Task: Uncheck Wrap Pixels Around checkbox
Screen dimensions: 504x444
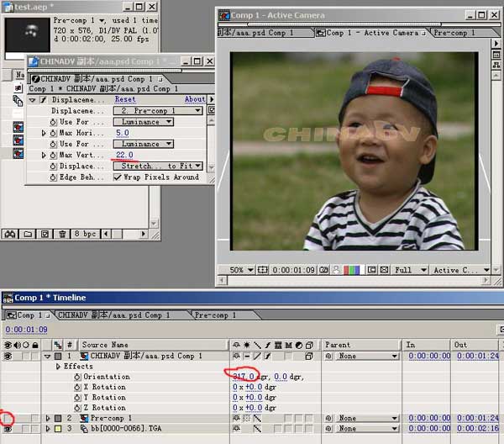Action: pos(118,177)
